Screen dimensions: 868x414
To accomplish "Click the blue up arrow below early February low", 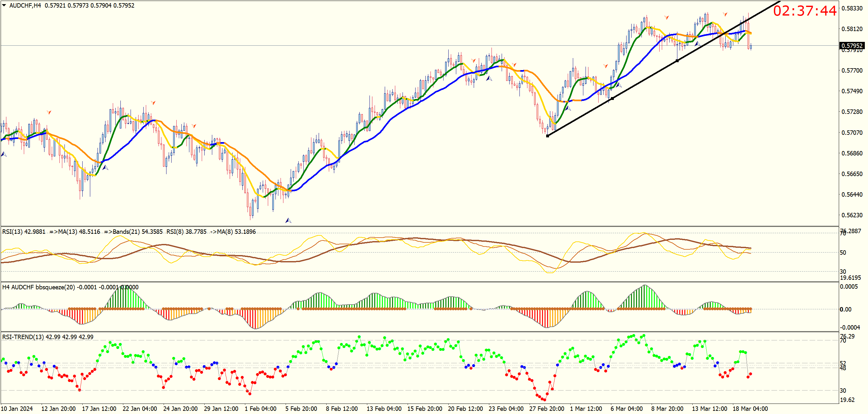I will (288, 220).
